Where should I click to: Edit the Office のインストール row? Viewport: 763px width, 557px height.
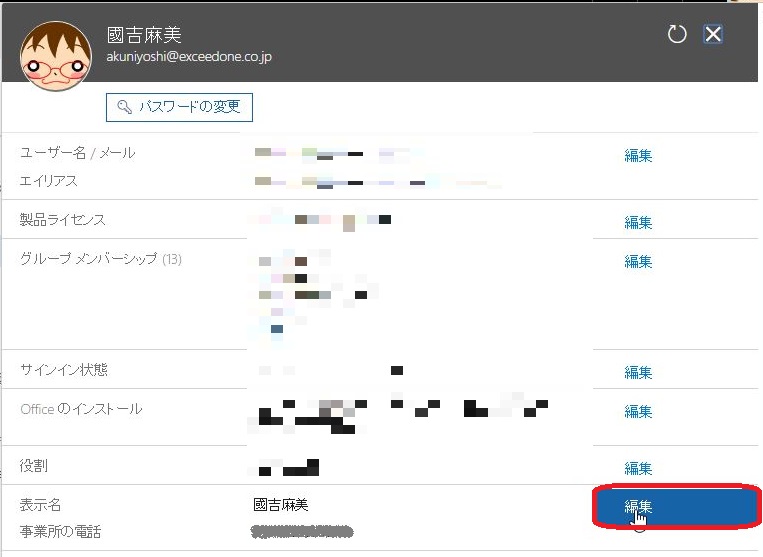638,411
